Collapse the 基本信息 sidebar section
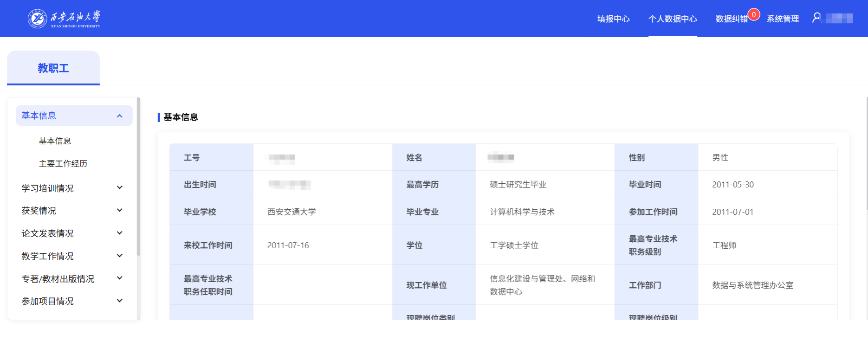Viewport: 868px width, 348px height. 120,116
